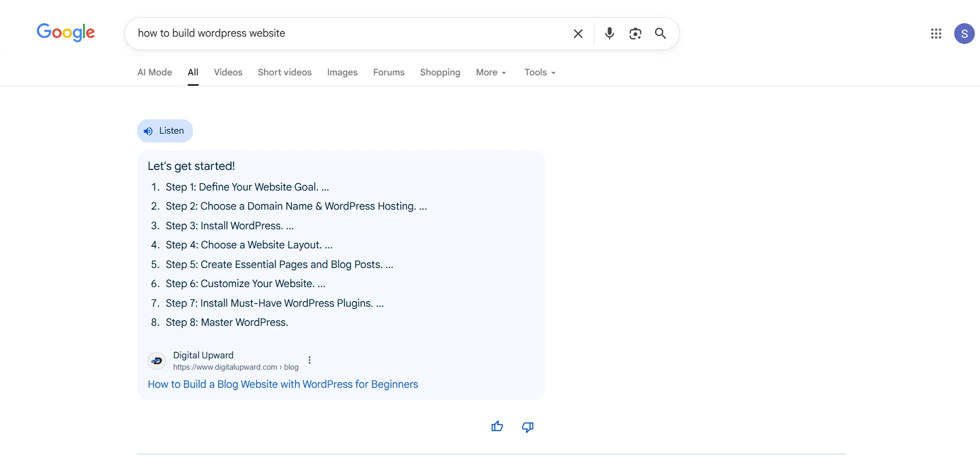Open How to Build a Blog Website link
Viewport: 980px width, 458px height.
pos(283,384)
